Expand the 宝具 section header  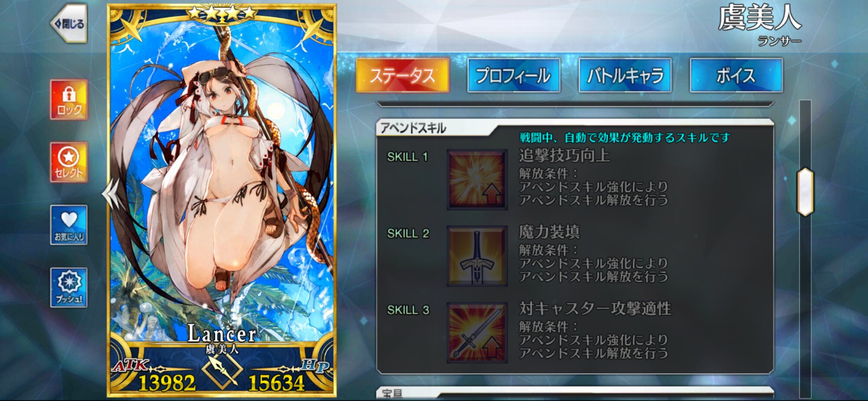click(x=575, y=393)
